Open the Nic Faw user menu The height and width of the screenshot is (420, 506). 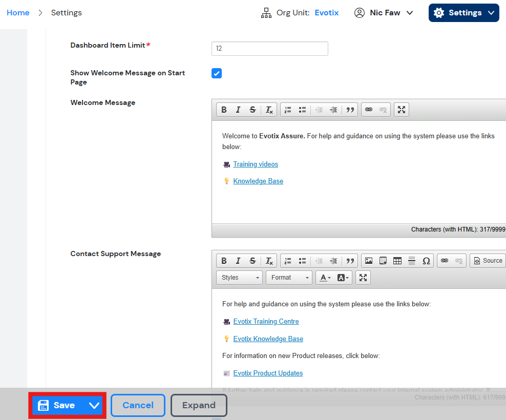(384, 13)
